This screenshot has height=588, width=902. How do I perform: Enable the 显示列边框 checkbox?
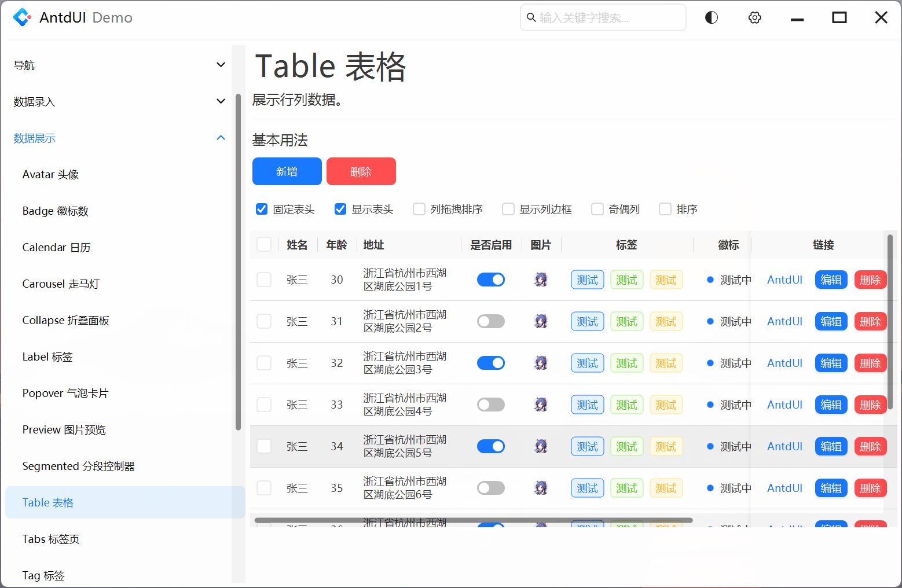click(508, 209)
